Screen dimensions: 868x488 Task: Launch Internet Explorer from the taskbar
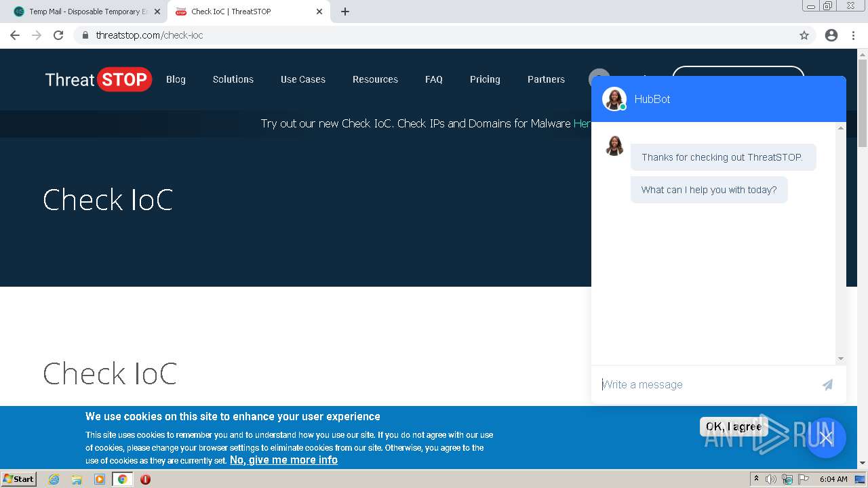(x=54, y=479)
